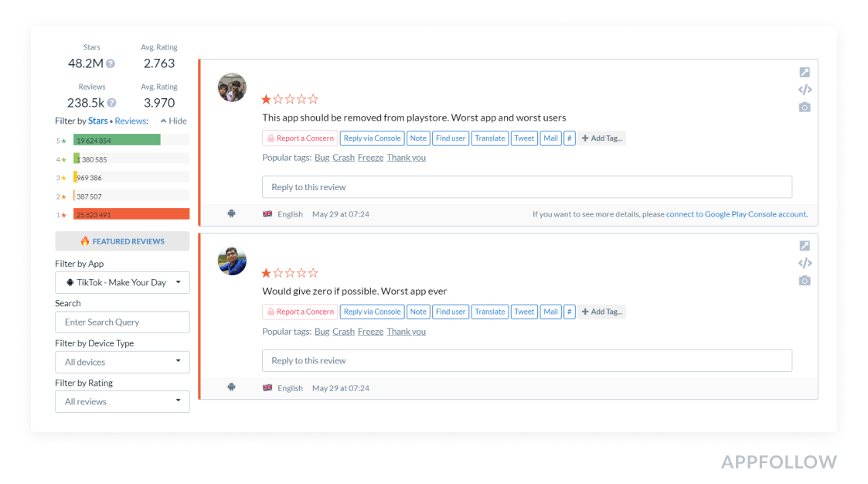This screenshot has height=484, width=868.
Task: Expand the All devices dropdown
Action: pyautogui.click(x=122, y=363)
